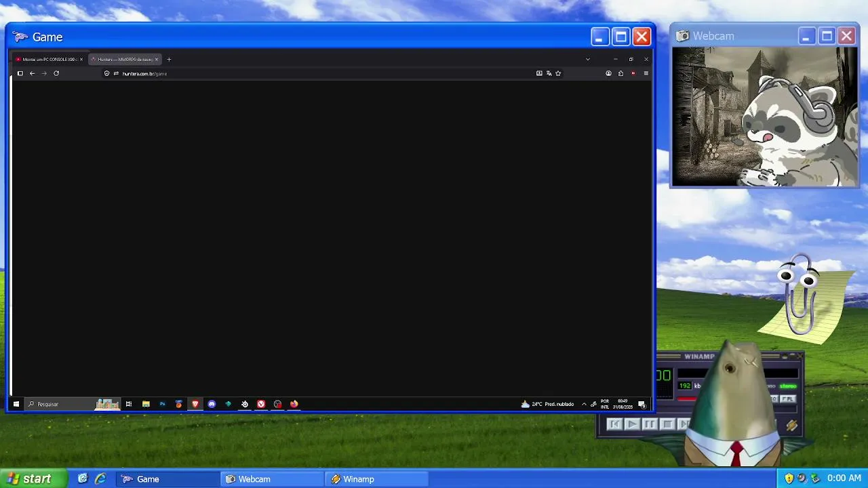Image resolution: width=868 pixels, height=488 pixels.
Task: Toggle the Winamp playlist PL button
Action: (x=788, y=399)
